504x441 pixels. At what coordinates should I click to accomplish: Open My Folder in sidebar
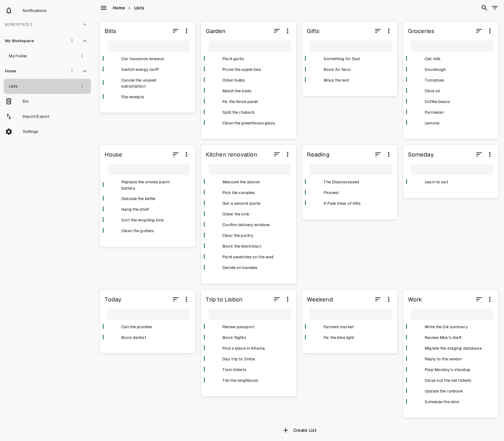(x=18, y=56)
